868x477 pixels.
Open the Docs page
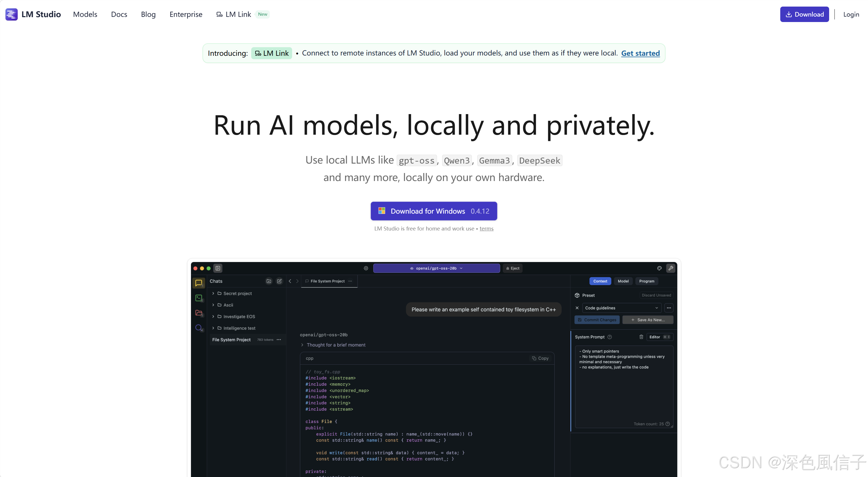click(119, 14)
